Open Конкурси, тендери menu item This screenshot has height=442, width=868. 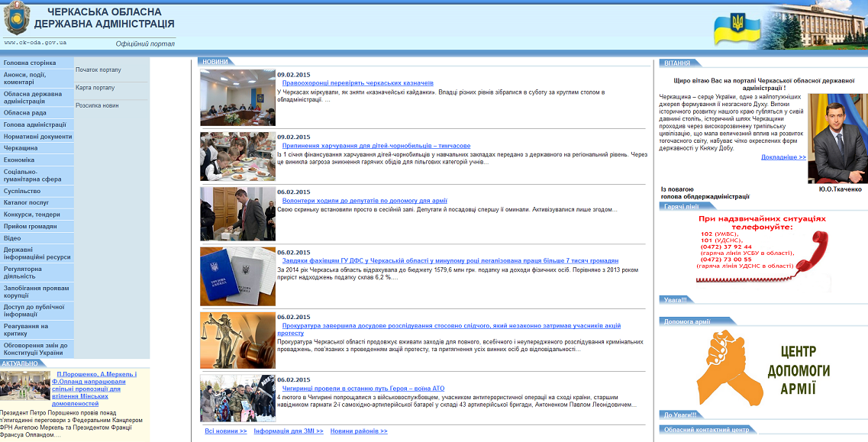tap(32, 215)
